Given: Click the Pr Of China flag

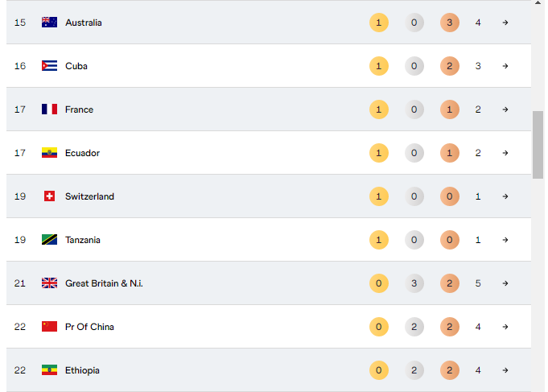Looking at the screenshot, I should click(x=49, y=327).
